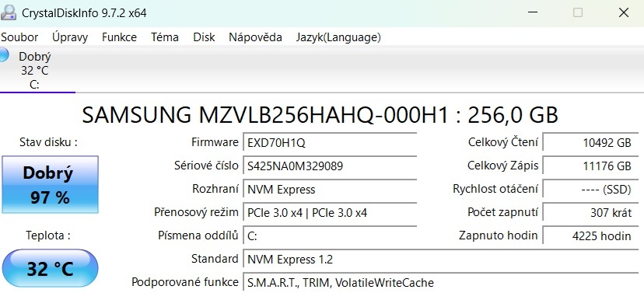Click the Firmware label
Screen dimensions: 644x293
(x=215, y=142)
